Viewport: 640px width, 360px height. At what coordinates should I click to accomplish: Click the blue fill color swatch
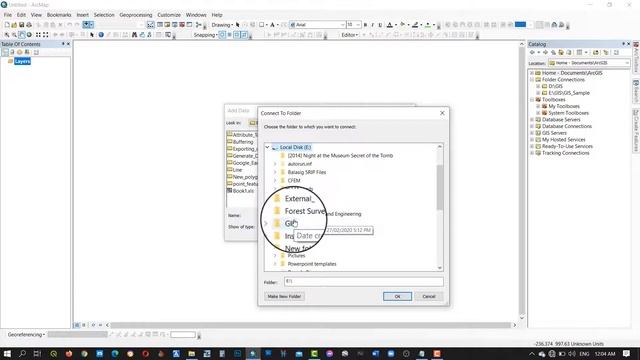point(520,25)
